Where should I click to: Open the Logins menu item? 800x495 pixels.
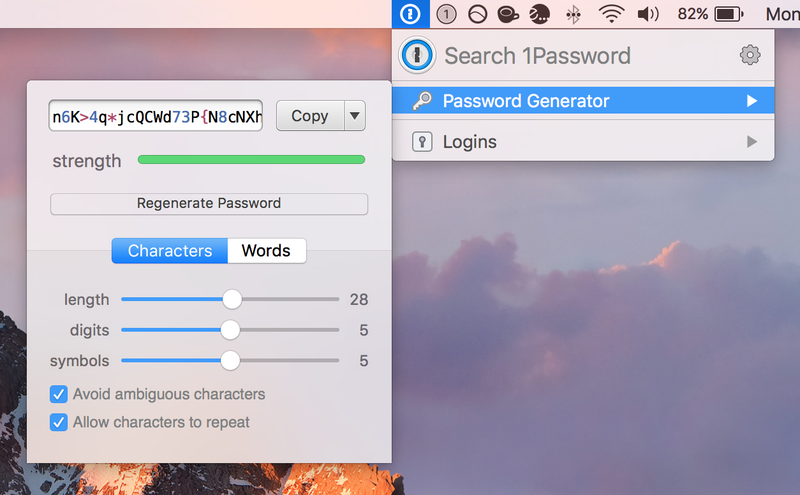click(x=583, y=141)
